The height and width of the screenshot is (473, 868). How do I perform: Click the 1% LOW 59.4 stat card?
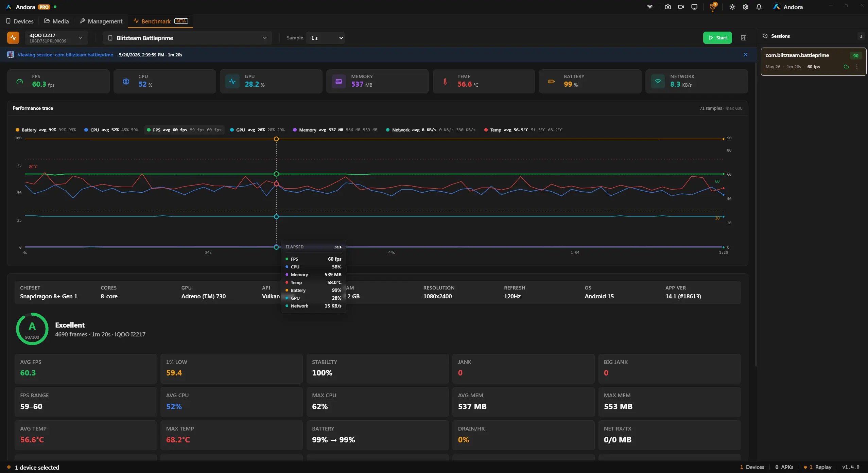tap(231, 369)
